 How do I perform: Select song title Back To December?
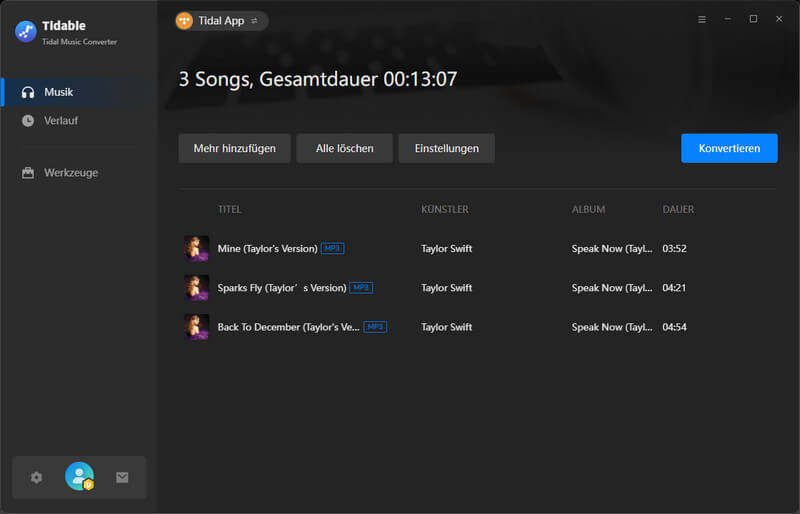289,327
